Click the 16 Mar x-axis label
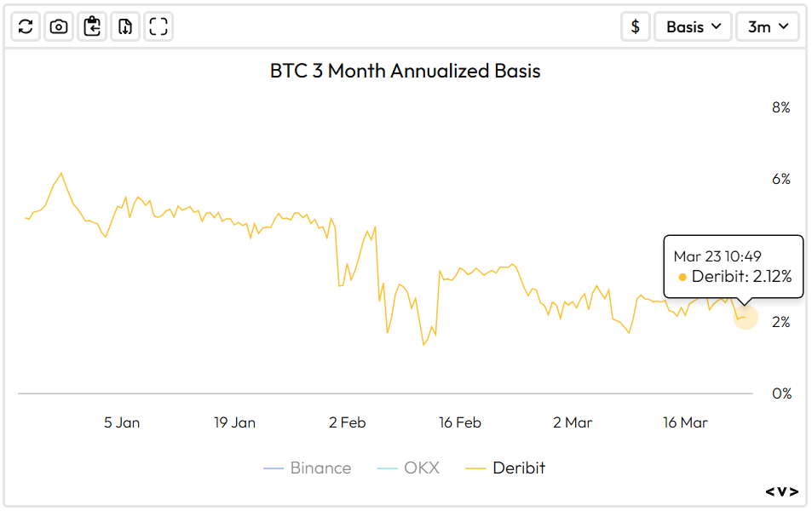The image size is (812, 511). coord(685,422)
